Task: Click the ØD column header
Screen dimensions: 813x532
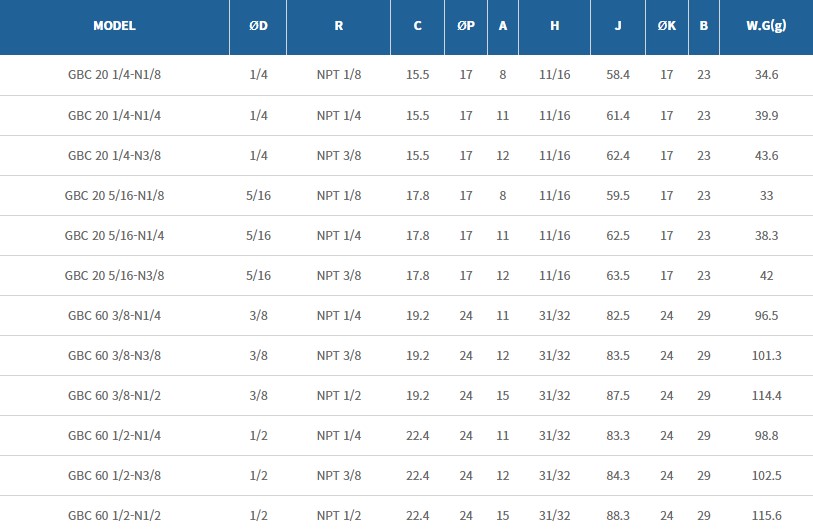Action: coord(258,26)
